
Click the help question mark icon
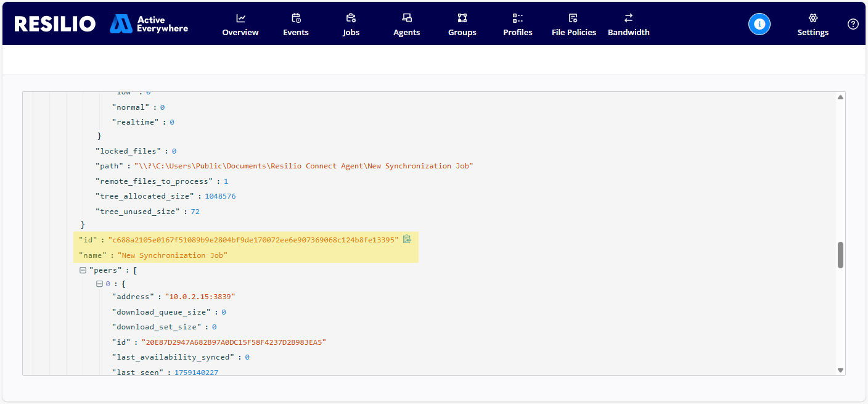tap(853, 24)
